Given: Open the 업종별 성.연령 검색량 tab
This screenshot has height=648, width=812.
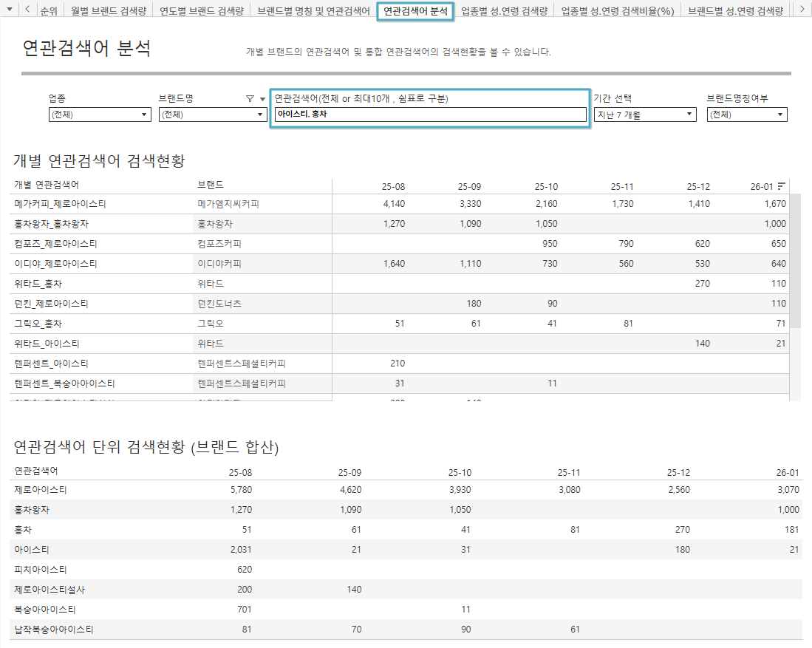Looking at the screenshot, I should tap(504, 11).
